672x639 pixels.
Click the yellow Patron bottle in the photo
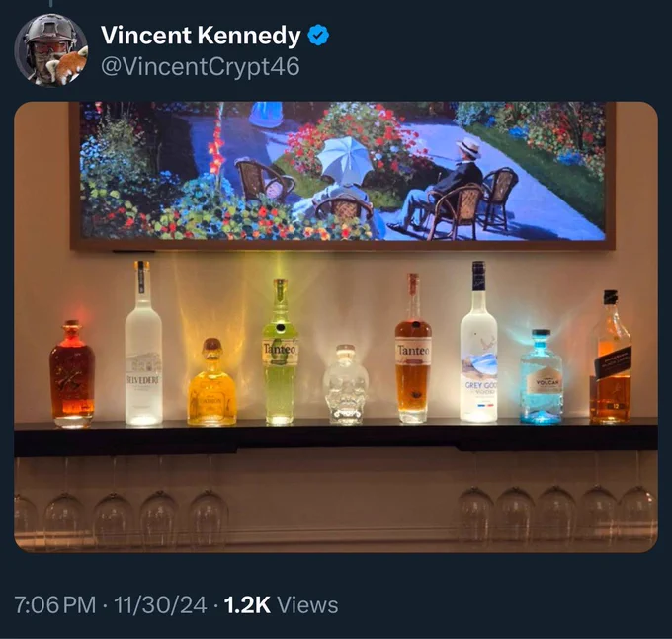[211, 381]
